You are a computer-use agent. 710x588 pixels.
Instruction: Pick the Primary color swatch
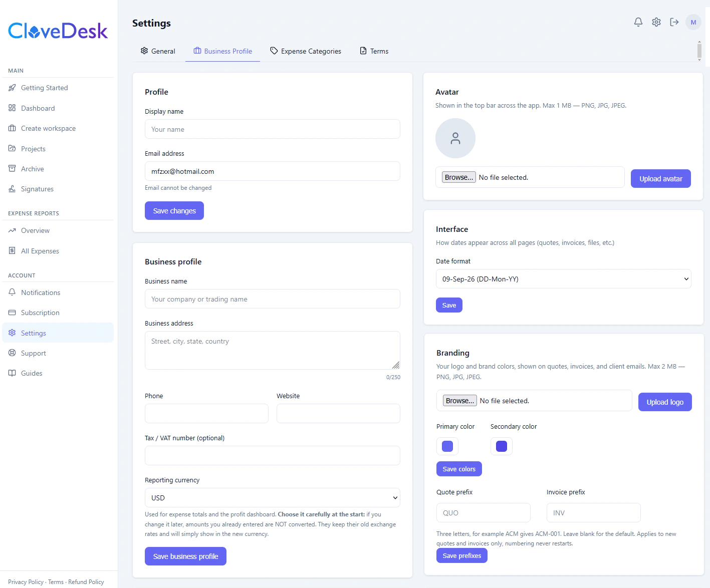tap(447, 446)
